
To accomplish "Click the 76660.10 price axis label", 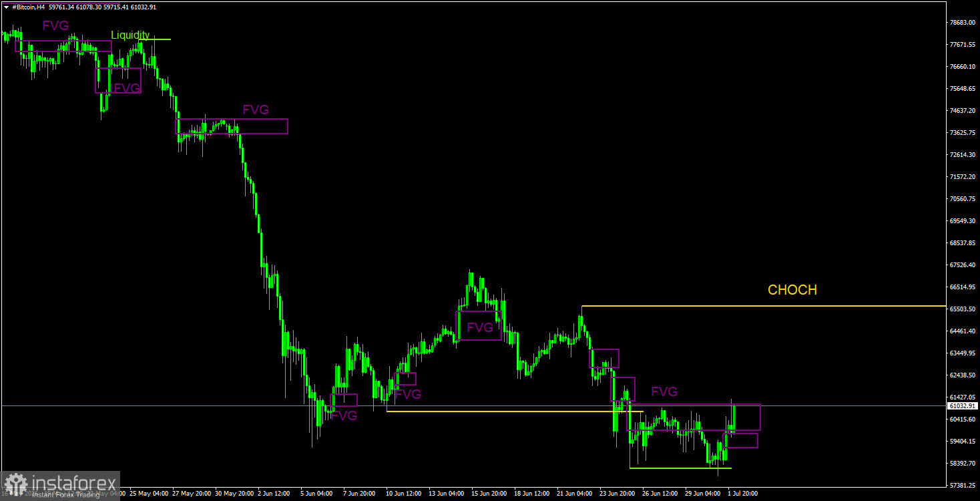I will pyautogui.click(x=963, y=66).
